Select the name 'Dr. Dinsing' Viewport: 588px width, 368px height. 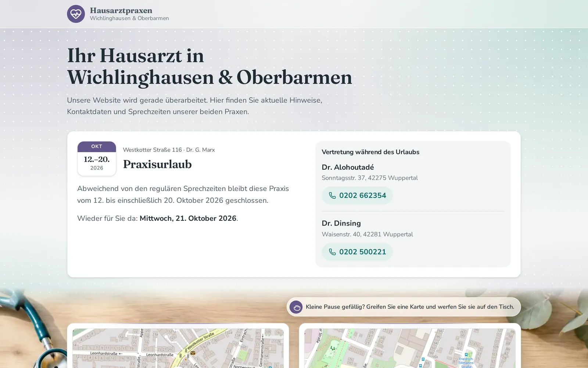[341, 223]
